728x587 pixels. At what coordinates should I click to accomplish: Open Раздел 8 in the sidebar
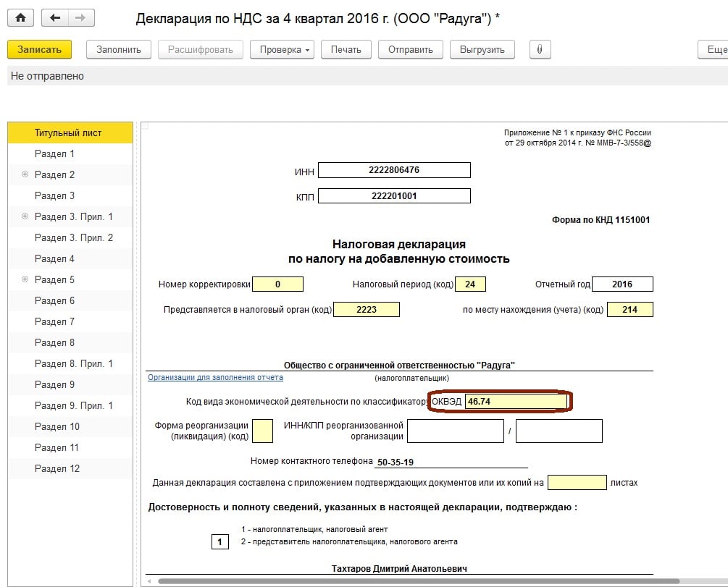pyautogui.click(x=55, y=342)
